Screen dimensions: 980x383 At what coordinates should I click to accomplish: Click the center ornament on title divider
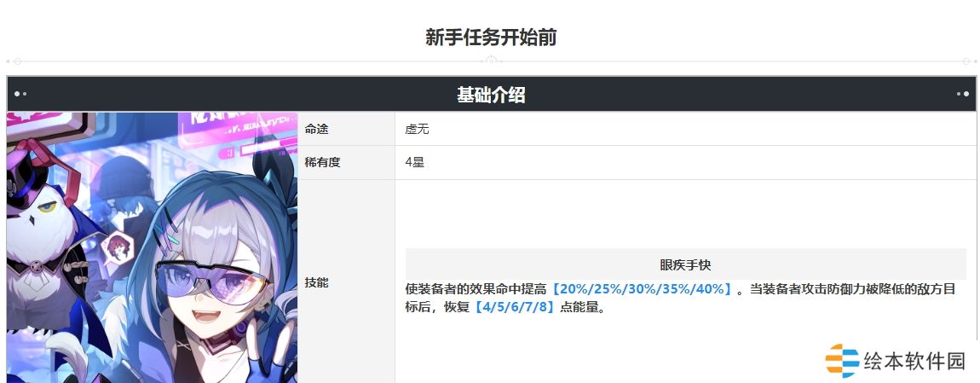(x=490, y=61)
